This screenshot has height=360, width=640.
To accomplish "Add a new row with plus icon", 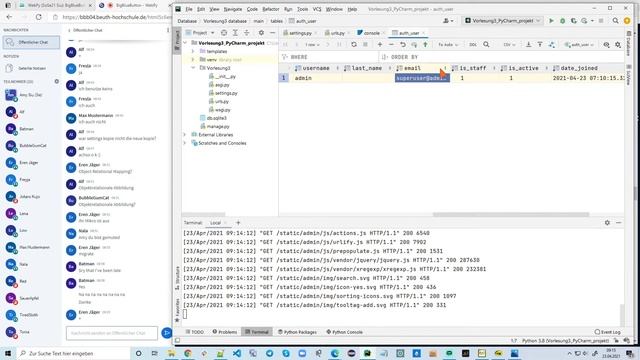I will pyautogui.click(x=380, y=44).
